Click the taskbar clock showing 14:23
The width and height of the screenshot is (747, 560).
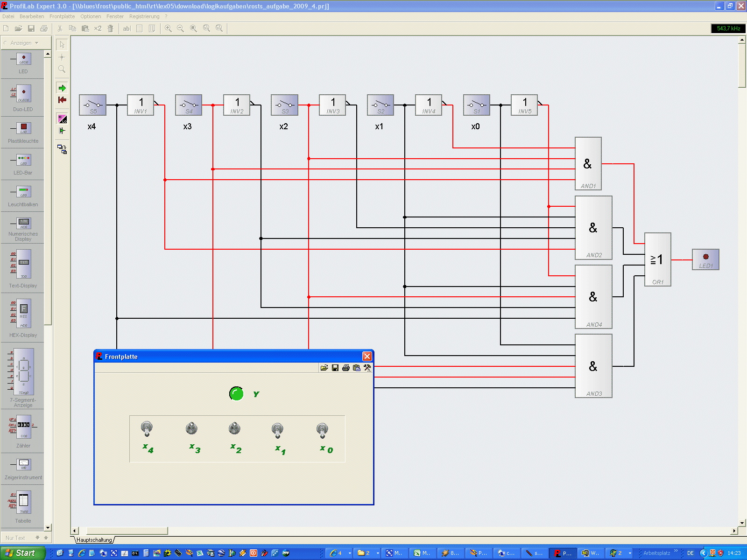tap(734, 553)
